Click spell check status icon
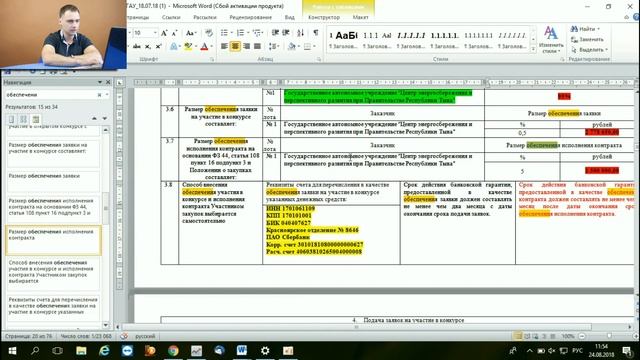The height and width of the screenshot is (360, 640). 124,336
